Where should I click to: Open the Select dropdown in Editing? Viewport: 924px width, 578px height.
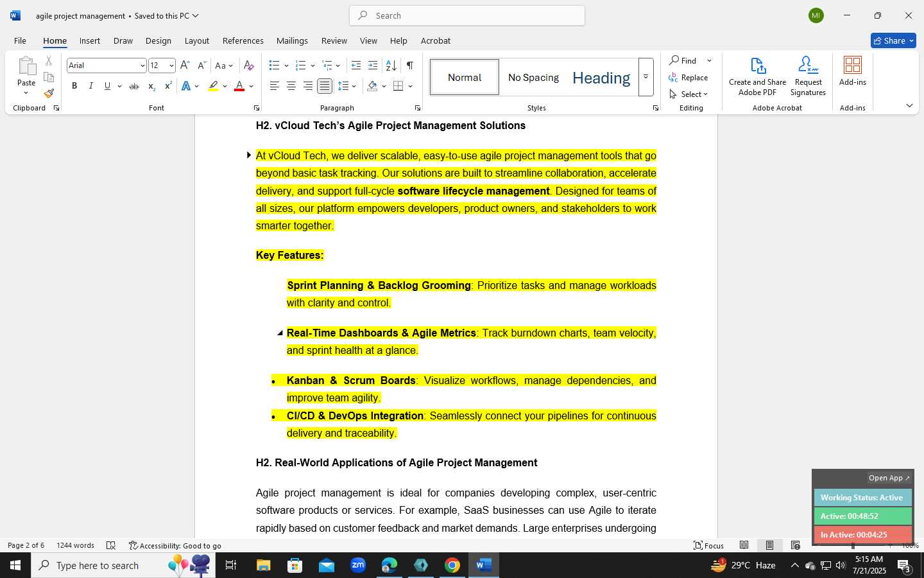[x=689, y=94]
